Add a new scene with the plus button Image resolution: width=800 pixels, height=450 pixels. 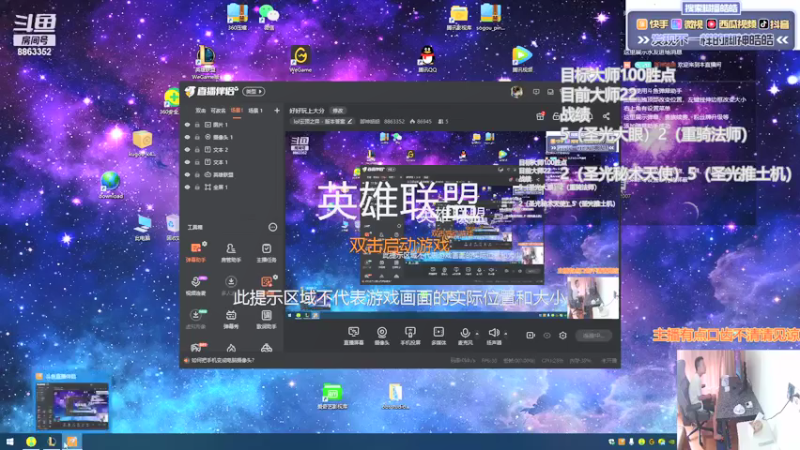pyautogui.click(x=277, y=110)
